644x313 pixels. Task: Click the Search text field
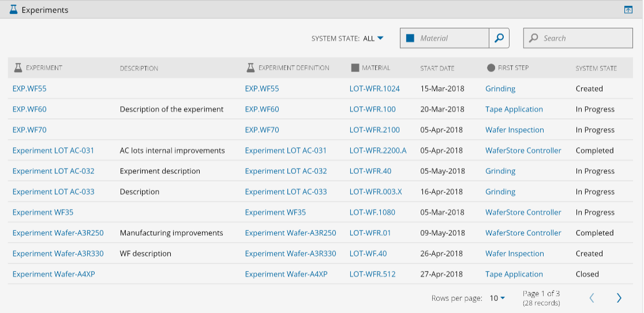click(584, 38)
